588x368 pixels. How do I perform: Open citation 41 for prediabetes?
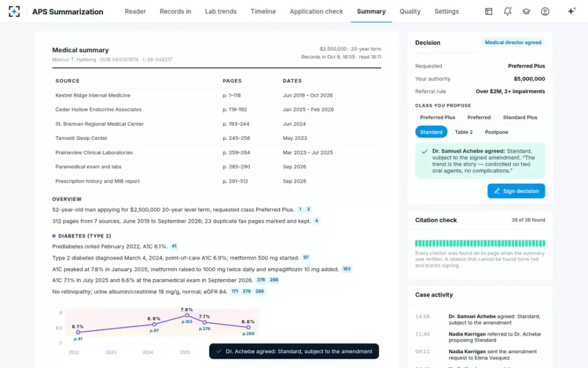[x=174, y=246]
